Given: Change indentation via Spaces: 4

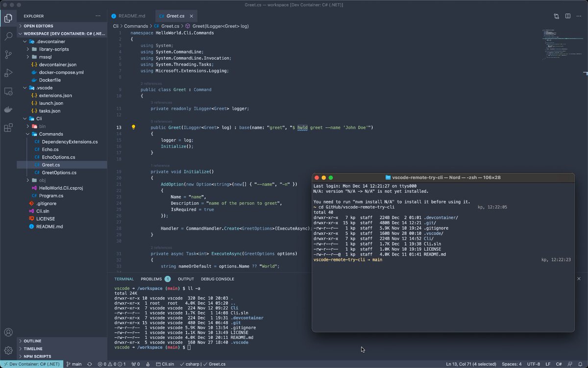Looking at the screenshot, I should [512, 364].
